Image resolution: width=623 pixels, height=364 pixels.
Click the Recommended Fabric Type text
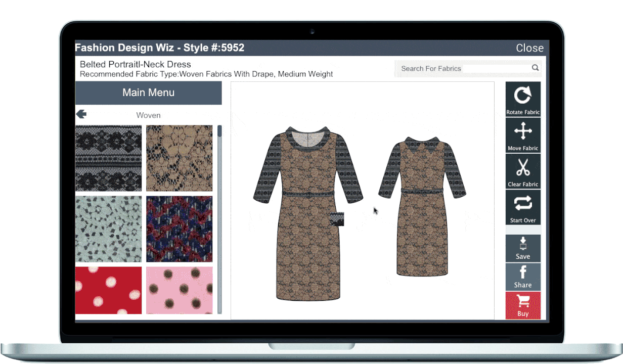pos(206,74)
